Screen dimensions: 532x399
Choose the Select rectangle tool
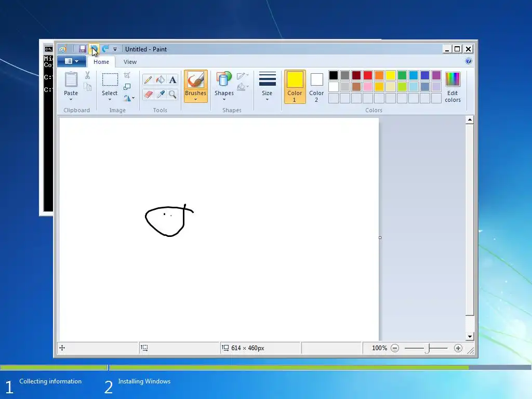(x=110, y=79)
